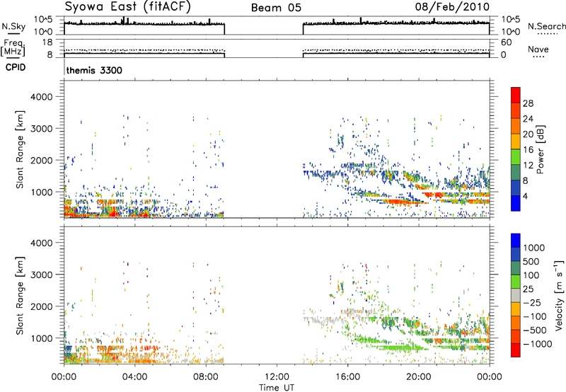Click the '-1000' value on velocity colorbar
The image size is (566, 392).
point(538,344)
